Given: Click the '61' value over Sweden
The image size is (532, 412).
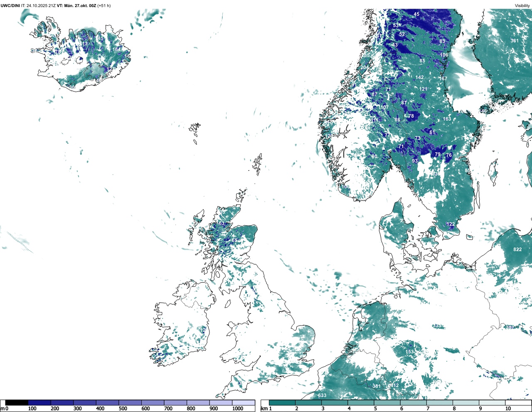Looking at the screenshot, I should (432, 132).
